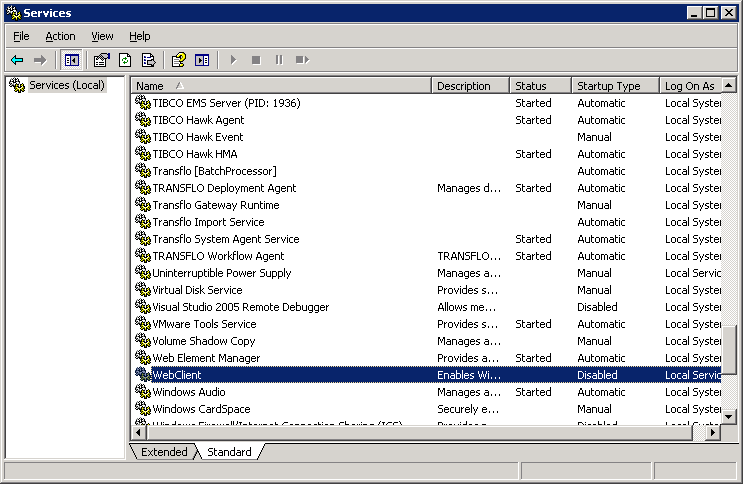Click the horizontal scrollbar thumb
The image size is (743, 484).
pyautogui.click(x=419, y=432)
